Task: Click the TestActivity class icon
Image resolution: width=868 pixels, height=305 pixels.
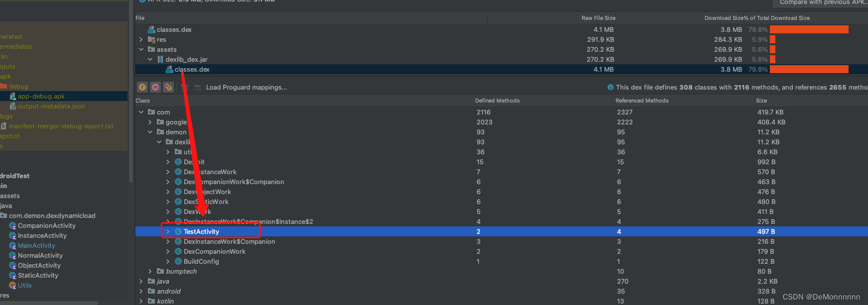Action: (178, 232)
